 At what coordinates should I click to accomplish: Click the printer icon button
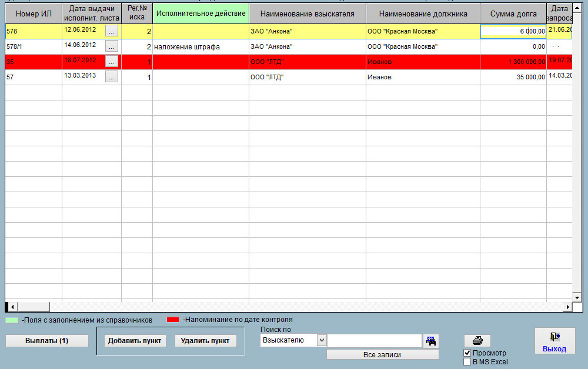click(477, 341)
